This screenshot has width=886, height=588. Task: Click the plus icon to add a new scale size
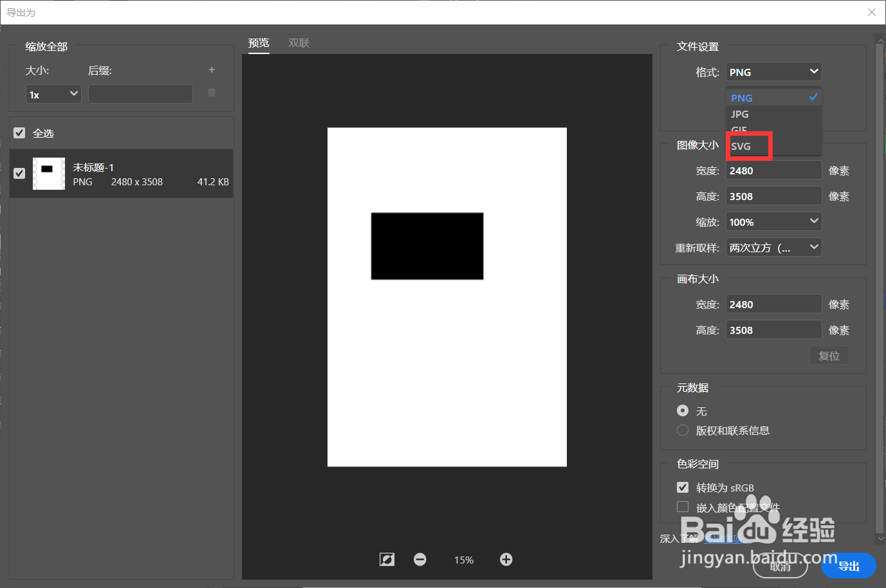211,69
